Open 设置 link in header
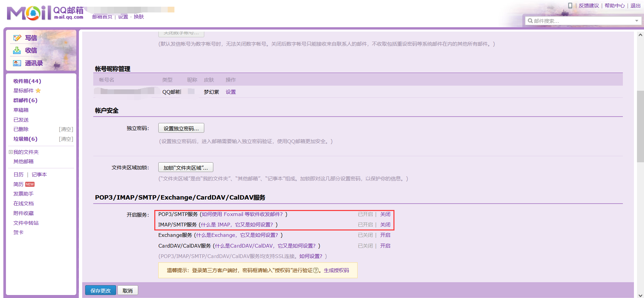This screenshot has height=298, width=644. [123, 17]
